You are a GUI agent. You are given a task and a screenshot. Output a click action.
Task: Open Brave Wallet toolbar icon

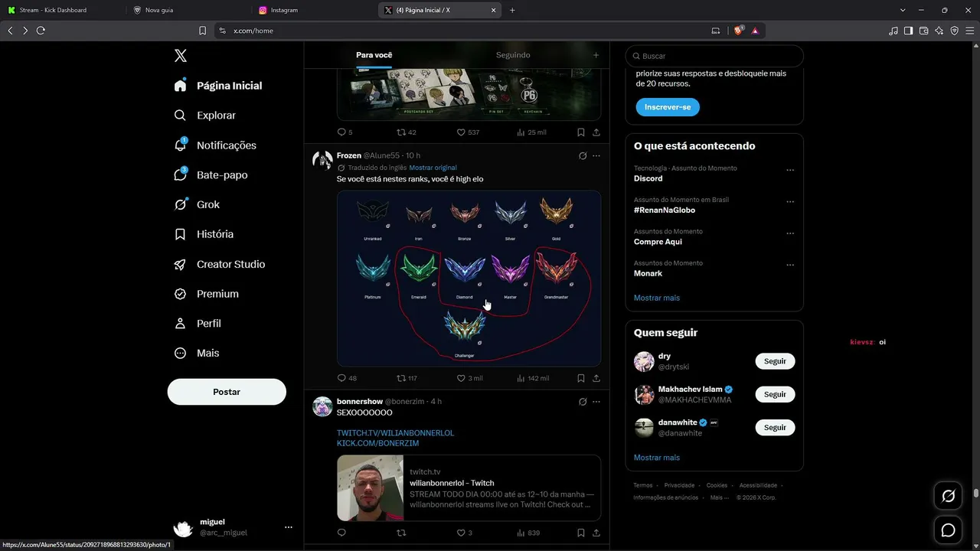[923, 31]
